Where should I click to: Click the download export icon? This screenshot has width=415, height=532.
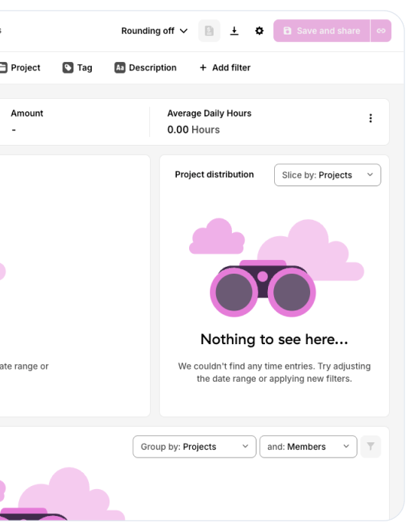(x=234, y=31)
